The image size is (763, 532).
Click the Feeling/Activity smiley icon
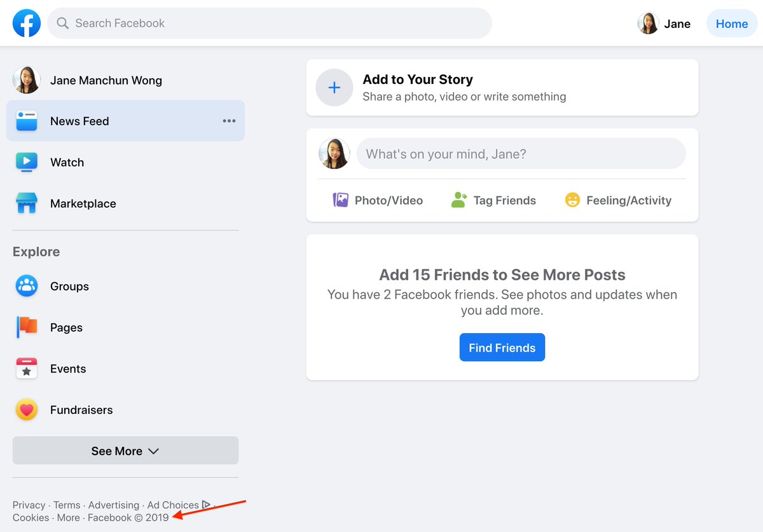tap(572, 200)
